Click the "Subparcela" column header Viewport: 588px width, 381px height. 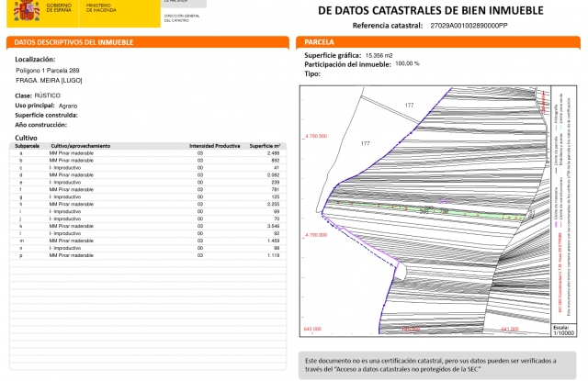27,146
